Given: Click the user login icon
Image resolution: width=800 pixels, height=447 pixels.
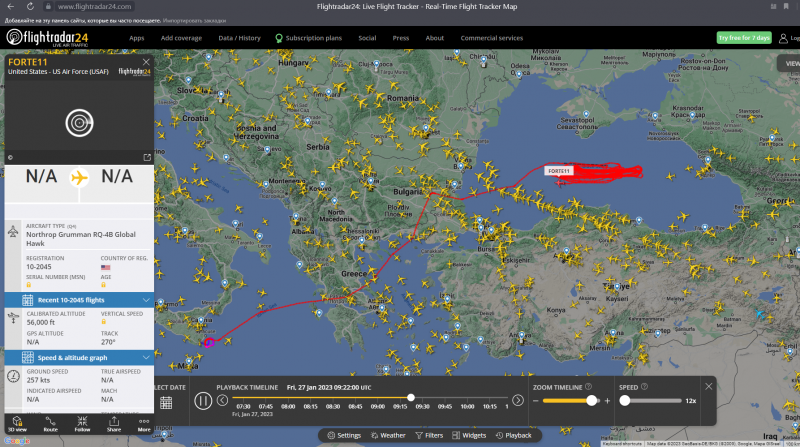Looking at the screenshot, I should click(x=783, y=38).
